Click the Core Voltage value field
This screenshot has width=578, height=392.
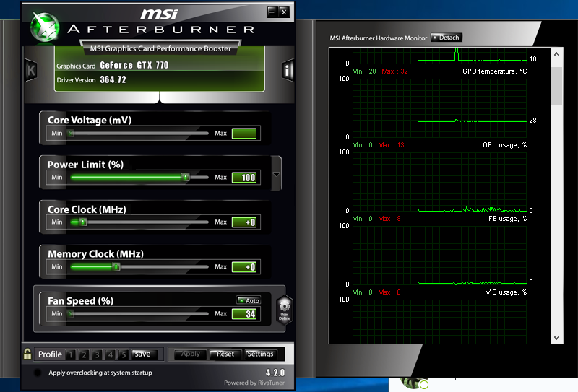[x=244, y=134]
